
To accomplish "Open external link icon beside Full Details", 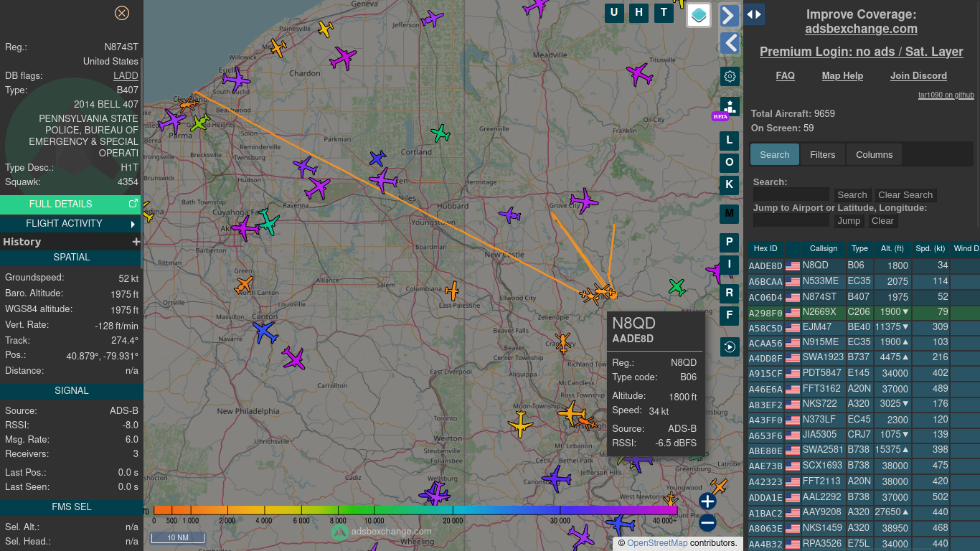I will (x=133, y=204).
